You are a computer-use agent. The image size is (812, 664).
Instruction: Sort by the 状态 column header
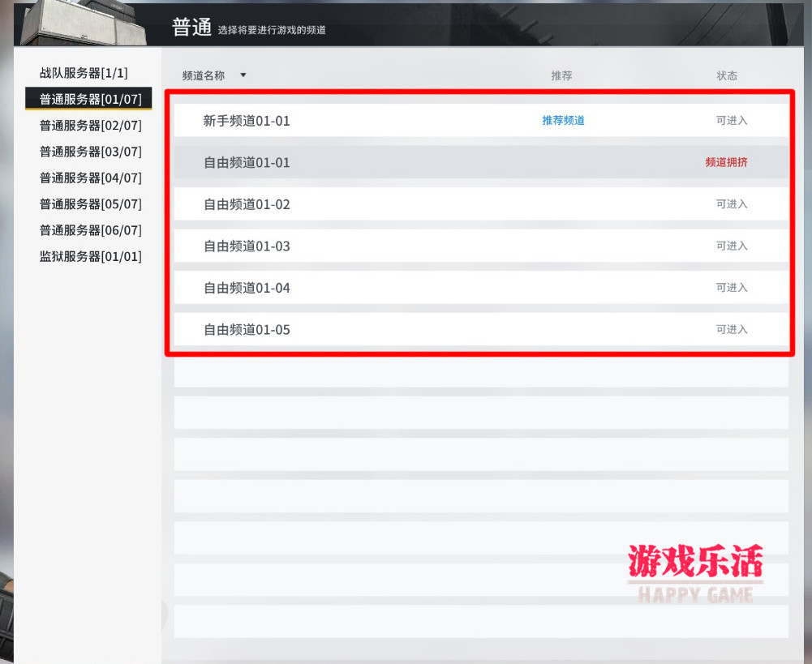(x=727, y=75)
